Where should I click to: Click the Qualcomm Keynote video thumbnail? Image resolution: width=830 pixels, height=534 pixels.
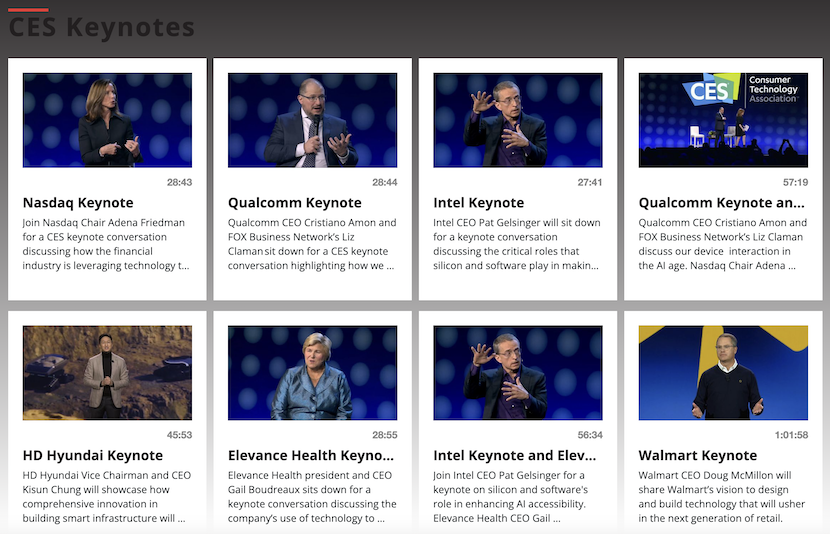(312, 120)
